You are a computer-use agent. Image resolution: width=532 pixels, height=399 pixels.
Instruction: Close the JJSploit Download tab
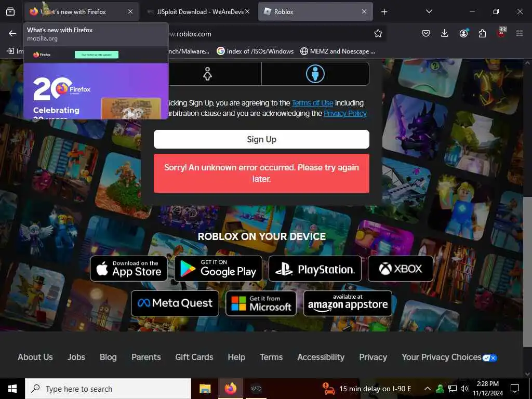[x=247, y=11]
